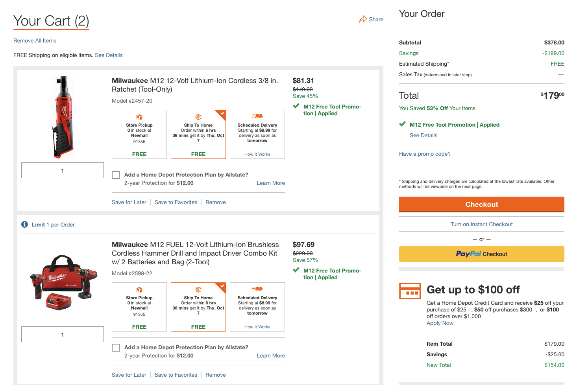588x385 pixels.
Task: Click the credit card offer icon
Action: pyautogui.click(x=410, y=291)
